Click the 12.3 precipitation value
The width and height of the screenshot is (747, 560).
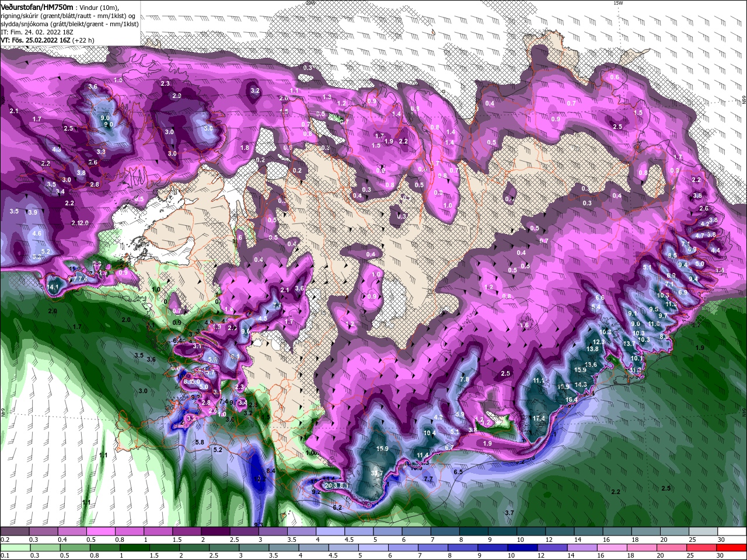(x=599, y=342)
